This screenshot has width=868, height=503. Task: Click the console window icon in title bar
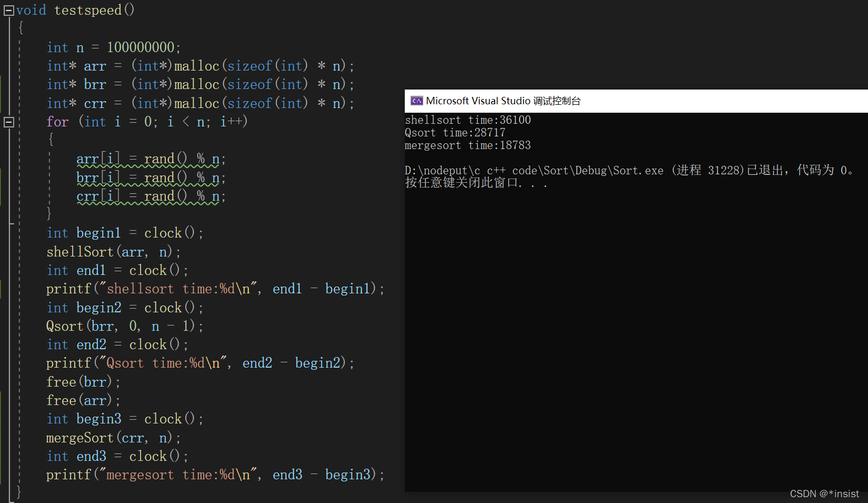click(417, 101)
